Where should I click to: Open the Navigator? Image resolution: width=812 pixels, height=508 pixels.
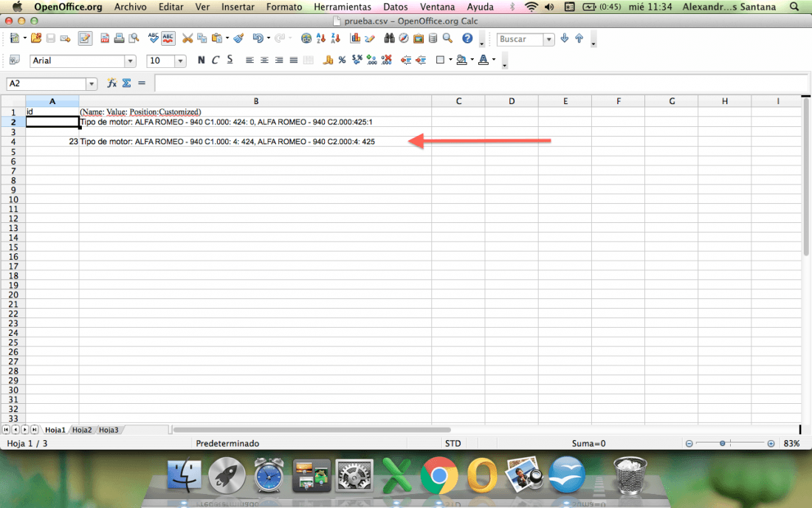pos(404,38)
